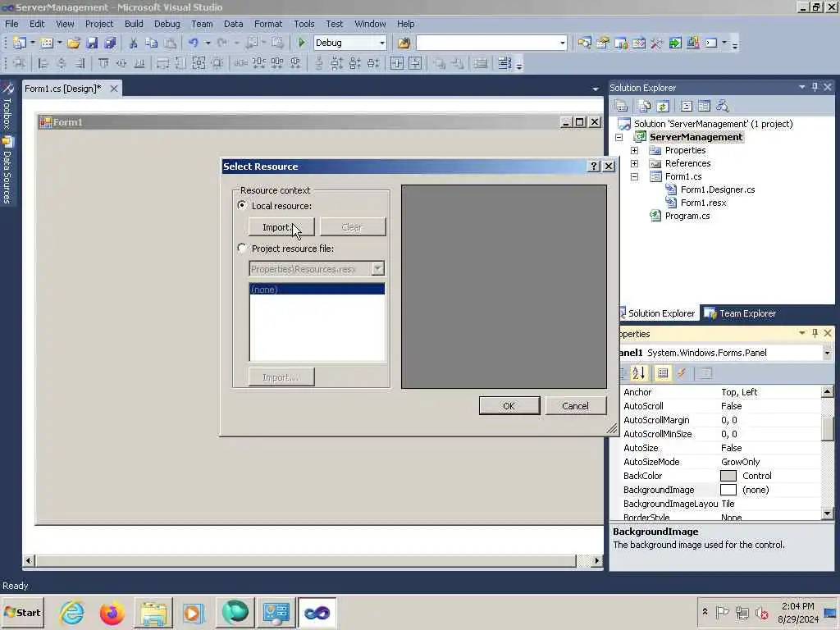Open Internet Explorer from the taskbar
This screenshot has width=840, height=630.
pyautogui.click(x=72, y=613)
